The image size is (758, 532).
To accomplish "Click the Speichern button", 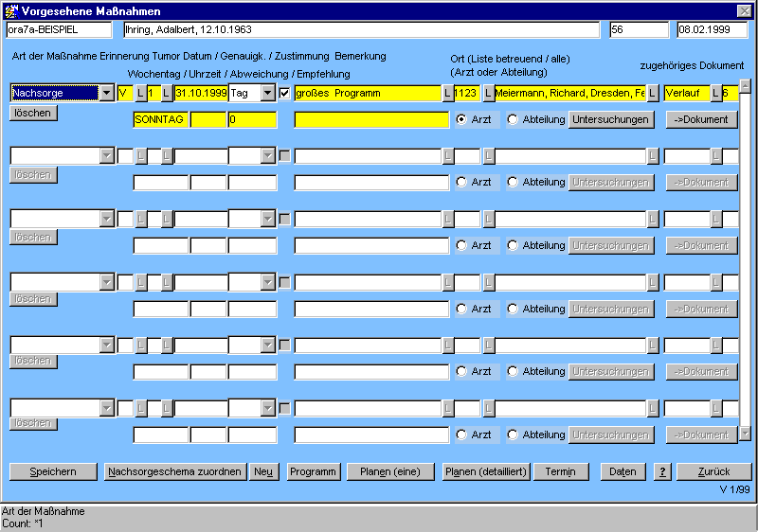I will pos(53,471).
